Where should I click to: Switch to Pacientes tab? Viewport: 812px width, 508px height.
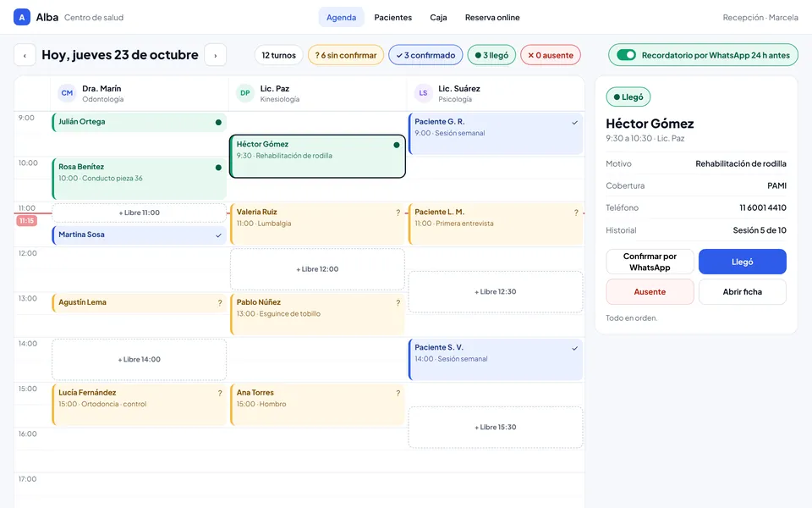point(393,17)
